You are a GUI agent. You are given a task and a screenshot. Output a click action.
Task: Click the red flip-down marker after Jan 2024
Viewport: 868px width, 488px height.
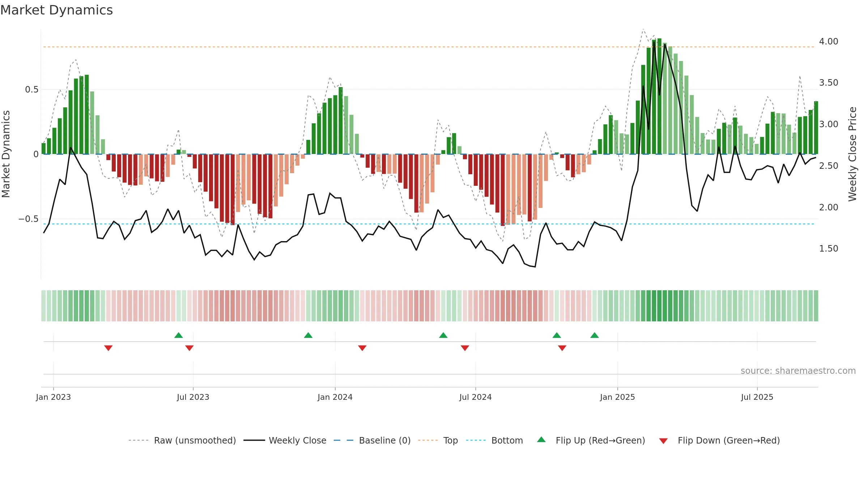(362, 348)
